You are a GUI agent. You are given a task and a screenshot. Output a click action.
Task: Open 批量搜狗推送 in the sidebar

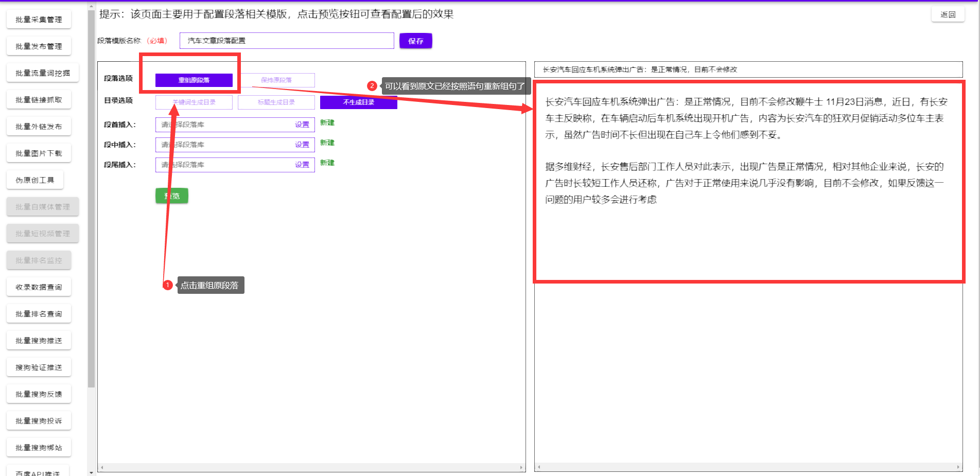[x=39, y=341]
